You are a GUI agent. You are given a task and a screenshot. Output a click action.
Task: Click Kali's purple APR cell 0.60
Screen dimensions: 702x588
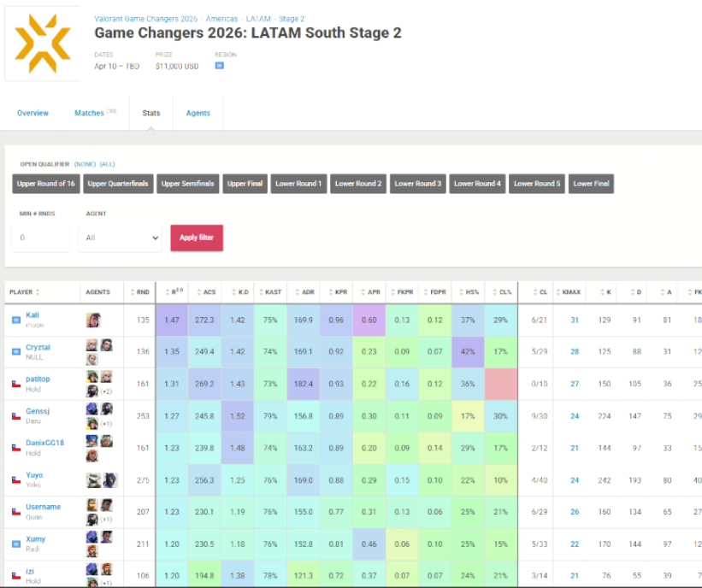coord(369,320)
